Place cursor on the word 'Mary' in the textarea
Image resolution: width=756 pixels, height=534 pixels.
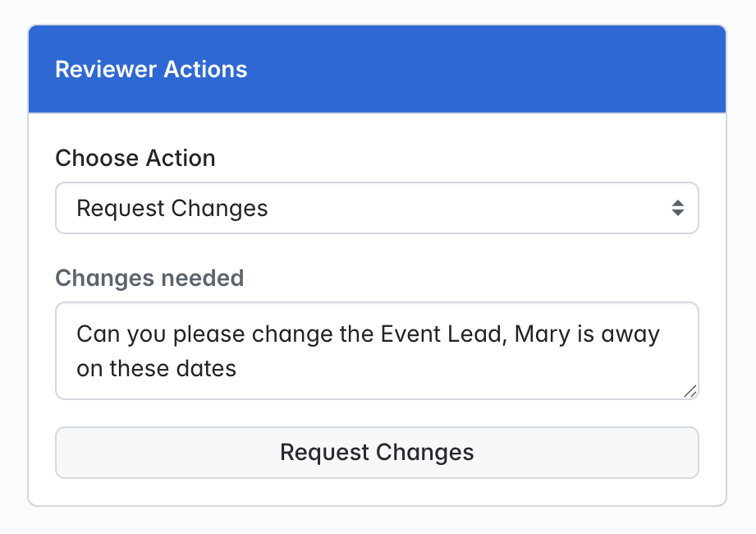click(x=543, y=334)
